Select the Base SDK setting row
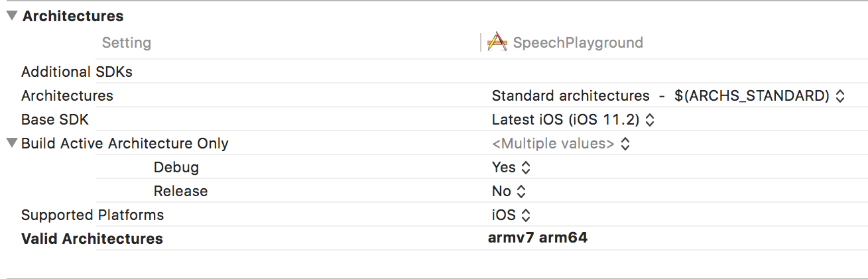This screenshot has width=868, height=279. 54,119
